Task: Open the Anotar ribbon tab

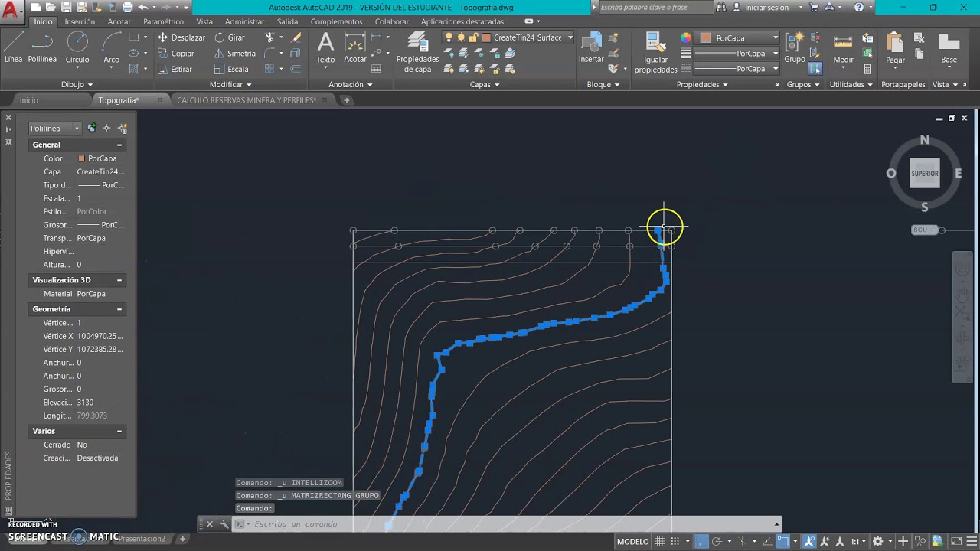Action: [x=119, y=22]
